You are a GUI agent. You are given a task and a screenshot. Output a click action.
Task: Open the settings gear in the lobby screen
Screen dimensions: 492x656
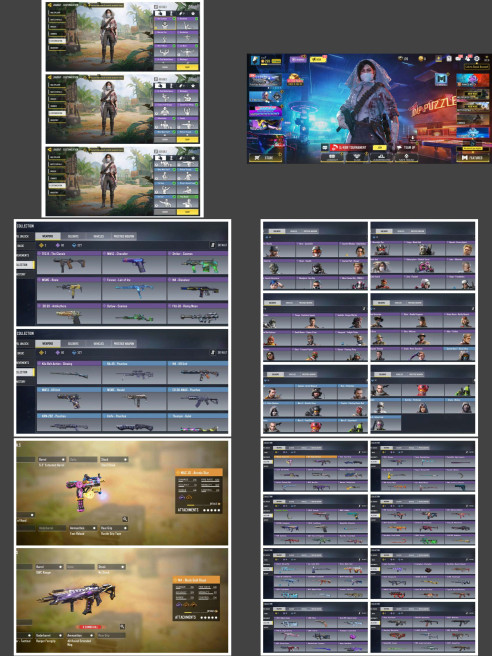point(477,59)
